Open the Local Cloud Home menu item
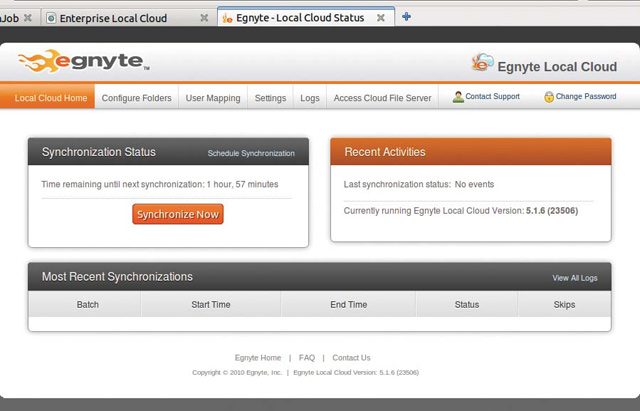The width and height of the screenshot is (640, 411). pyautogui.click(x=47, y=97)
